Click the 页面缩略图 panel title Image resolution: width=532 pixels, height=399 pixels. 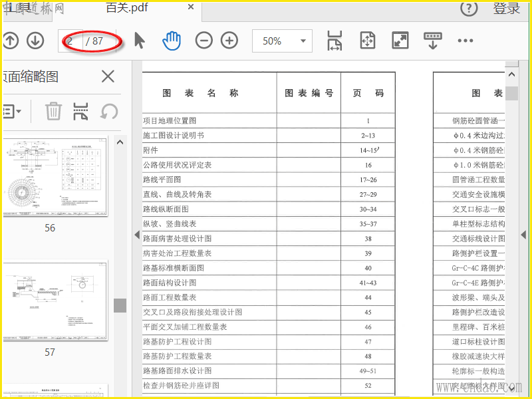(x=31, y=76)
